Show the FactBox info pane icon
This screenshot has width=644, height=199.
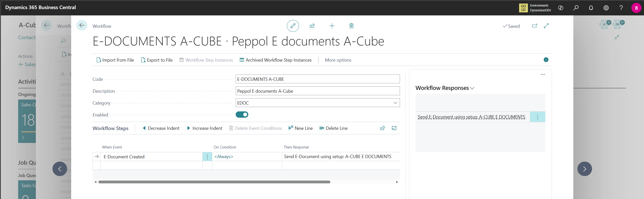click(546, 60)
